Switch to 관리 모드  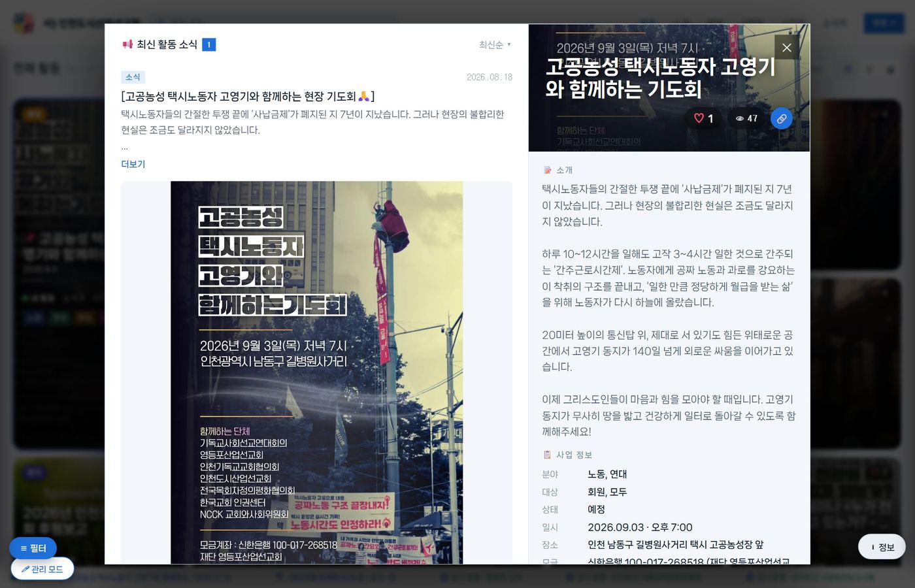click(x=42, y=569)
